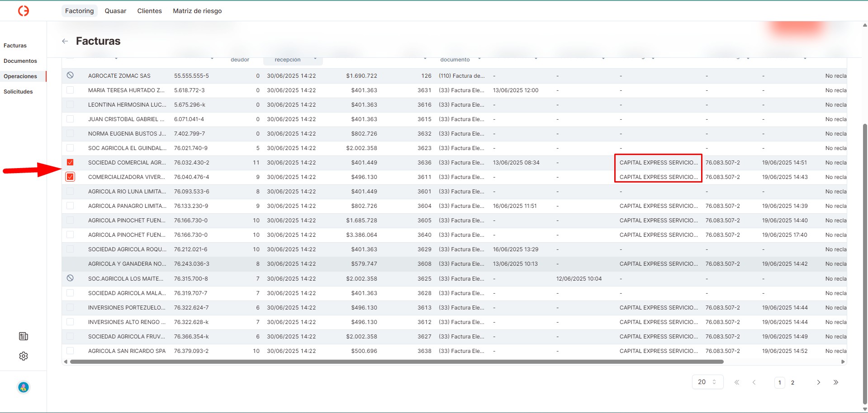Open the recepción column sort dropdown
Viewport: 868px width, 413px height.
[x=315, y=59]
